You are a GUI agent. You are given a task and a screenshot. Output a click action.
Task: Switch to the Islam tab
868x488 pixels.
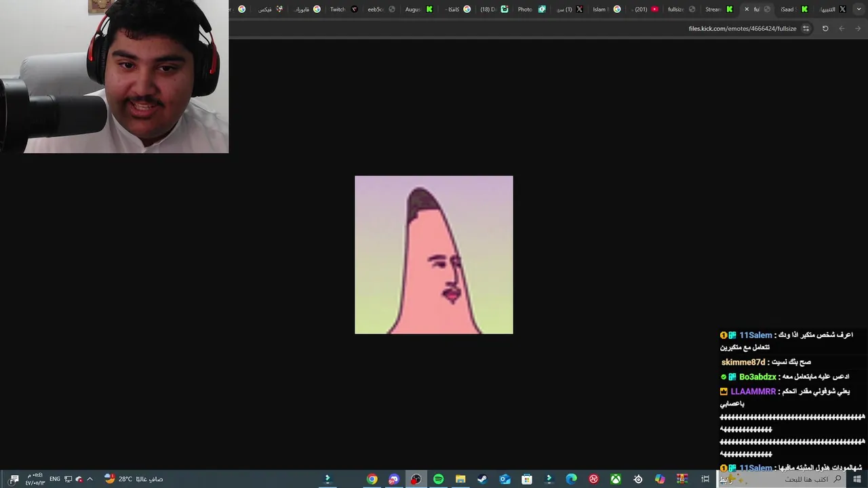(x=606, y=9)
